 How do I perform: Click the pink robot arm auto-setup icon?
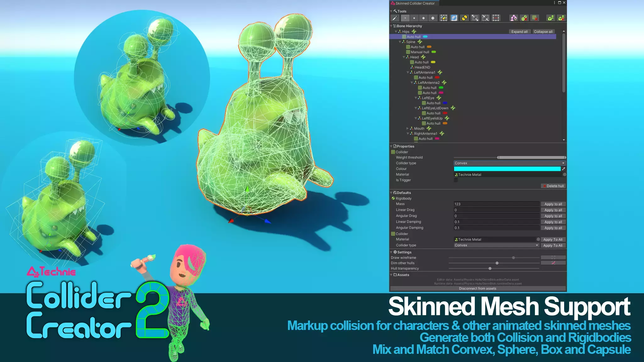(x=514, y=18)
